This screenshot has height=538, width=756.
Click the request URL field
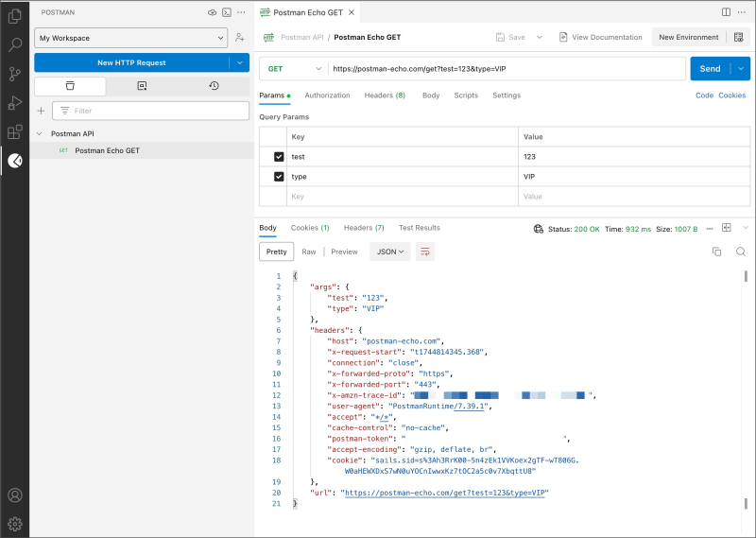click(x=507, y=69)
